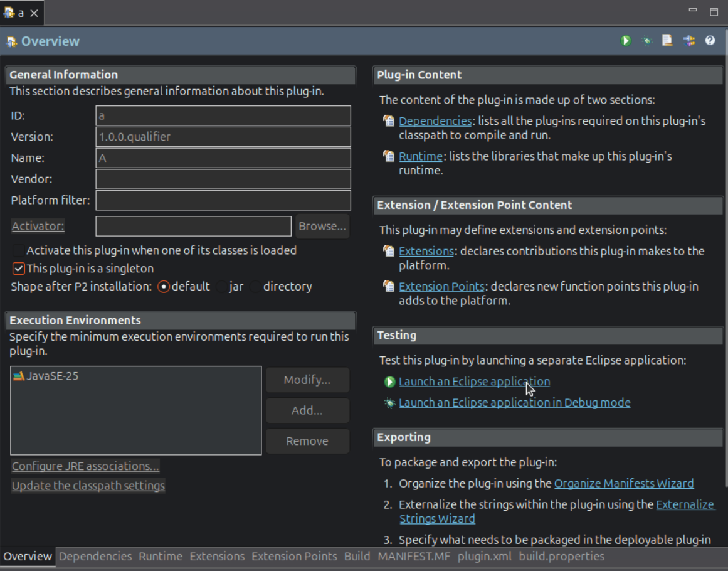Click Add... execution environment button

307,410
